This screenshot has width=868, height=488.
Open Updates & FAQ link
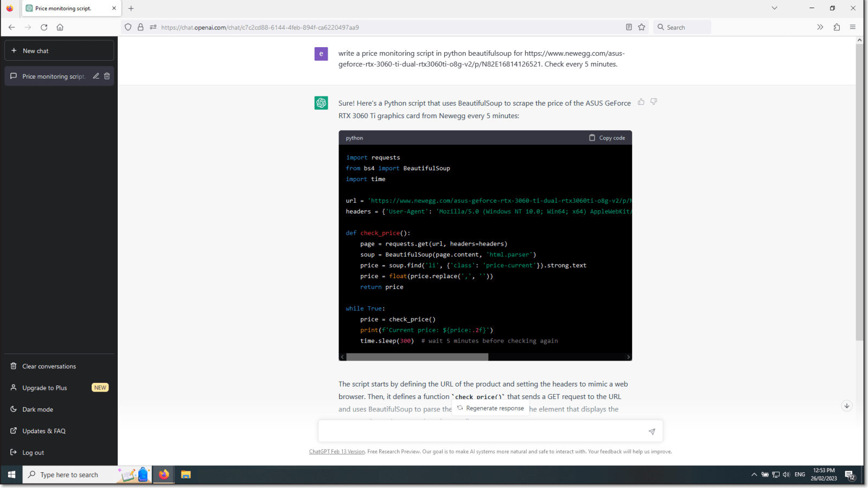[59, 431]
